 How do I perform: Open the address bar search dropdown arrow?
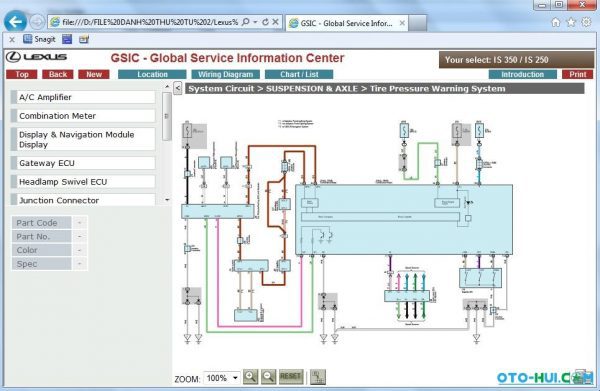(255, 22)
